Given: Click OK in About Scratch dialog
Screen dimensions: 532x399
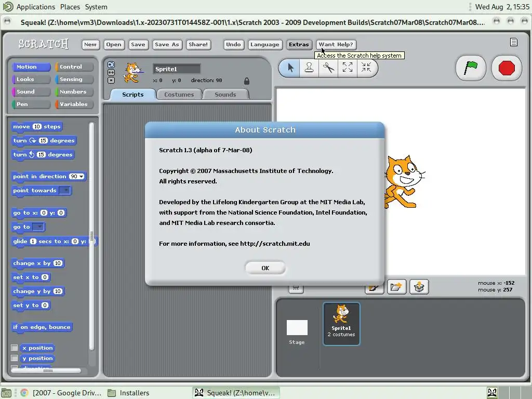Looking at the screenshot, I should [265, 268].
